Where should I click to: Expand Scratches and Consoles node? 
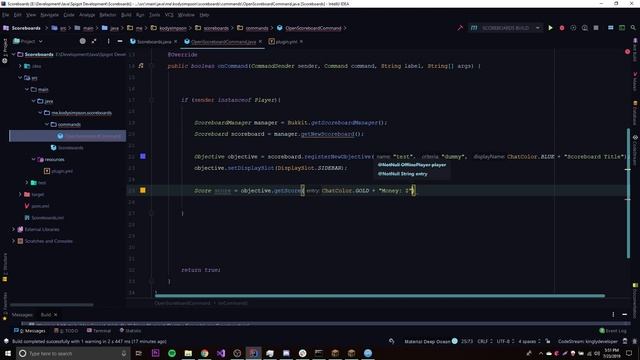tap(13, 241)
